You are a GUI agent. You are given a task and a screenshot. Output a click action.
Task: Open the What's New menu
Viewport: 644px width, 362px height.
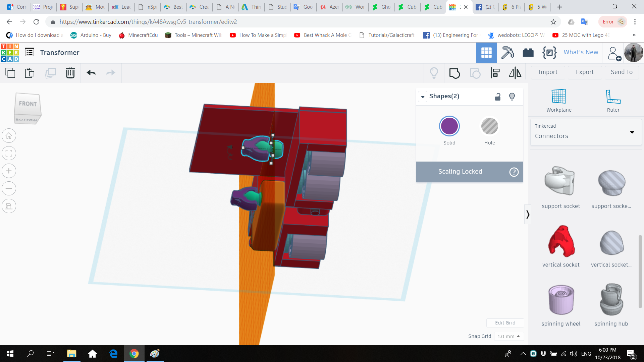click(x=581, y=52)
